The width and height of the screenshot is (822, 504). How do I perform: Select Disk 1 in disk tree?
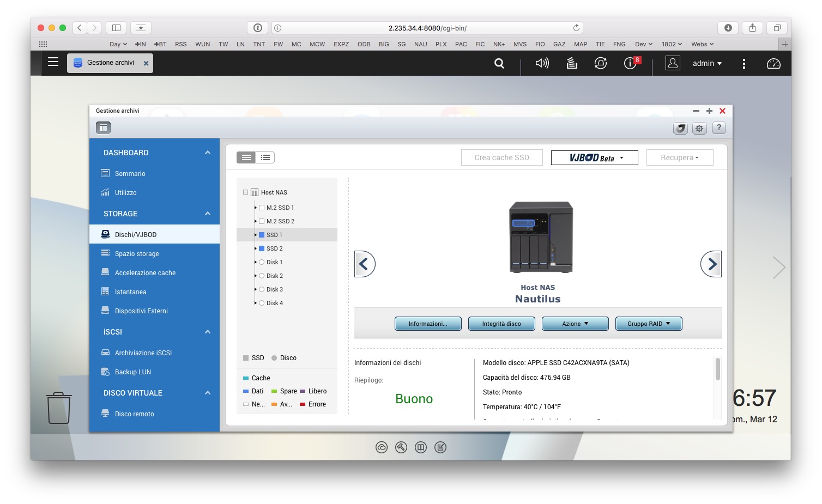pyautogui.click(x=274, y=262)
